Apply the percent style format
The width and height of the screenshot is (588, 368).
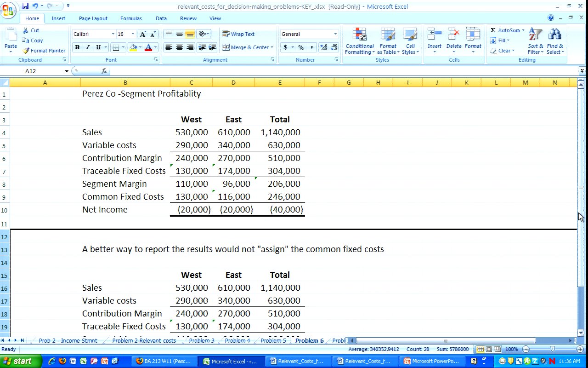tap(301, 47)
